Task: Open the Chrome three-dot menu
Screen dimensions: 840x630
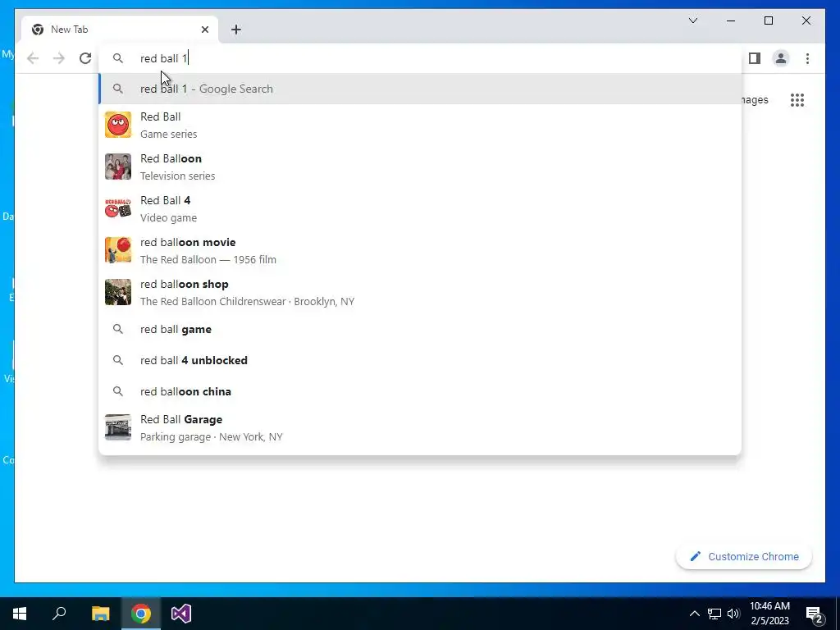Action: [x=807, y=58]
